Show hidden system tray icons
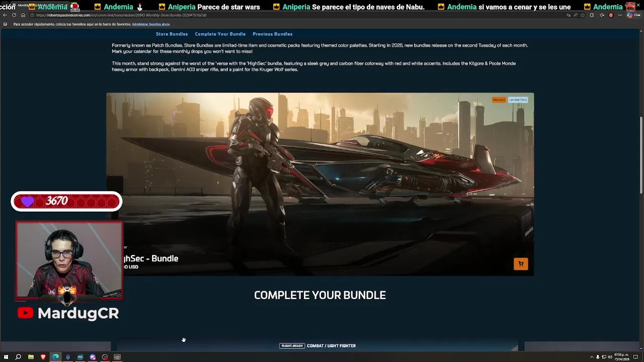The image size is (644, 362). click(x=592, y=357)
